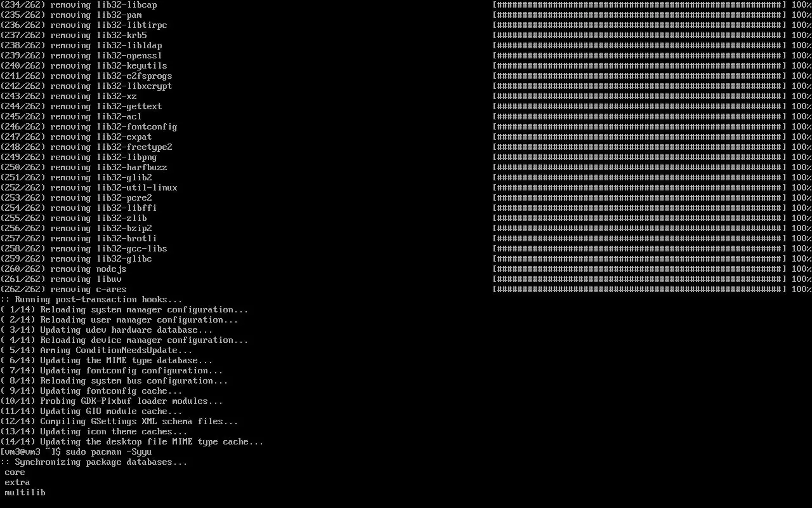Click the '[vm3@vm3 ~]$' shell prompt
Viewport: 812px width, 508px height.
[x=30, y=452]
